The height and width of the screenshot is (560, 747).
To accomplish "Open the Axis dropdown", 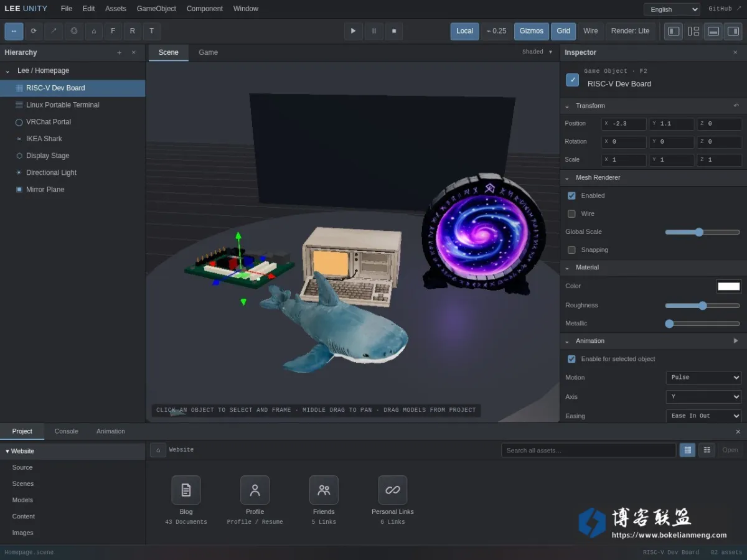I will point(703,397).
